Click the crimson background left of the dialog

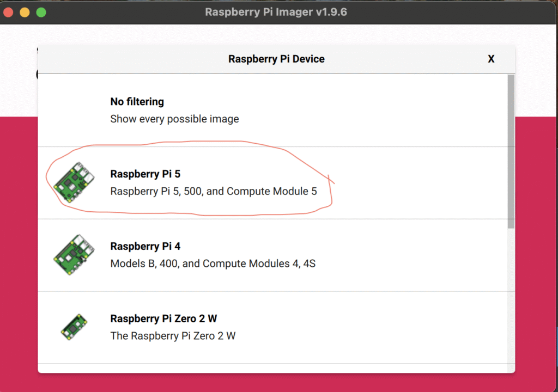pyautogui.click(x=19, y=245)
